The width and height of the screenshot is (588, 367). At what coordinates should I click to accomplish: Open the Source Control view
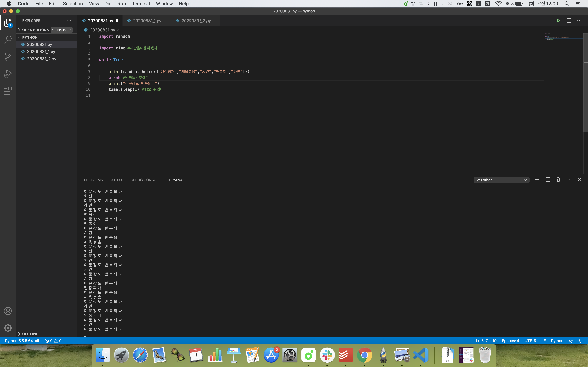tap(8, 57)
